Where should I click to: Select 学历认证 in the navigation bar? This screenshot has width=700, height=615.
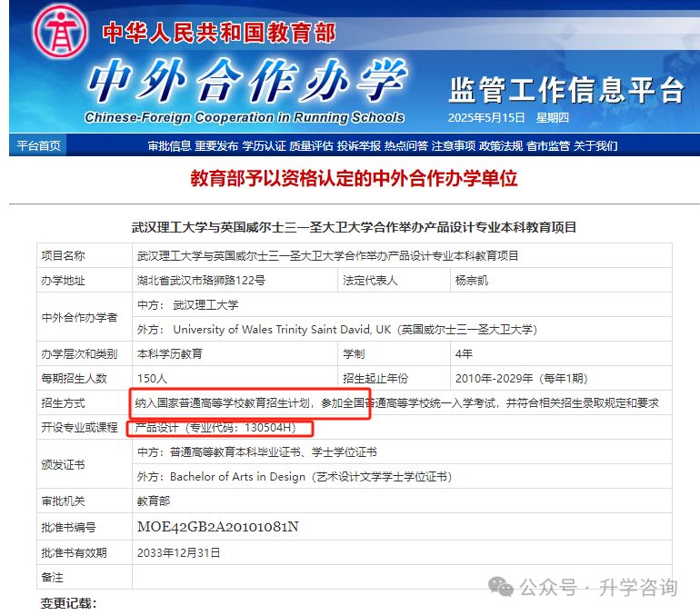pyautogui.click(x=264, y=146)
